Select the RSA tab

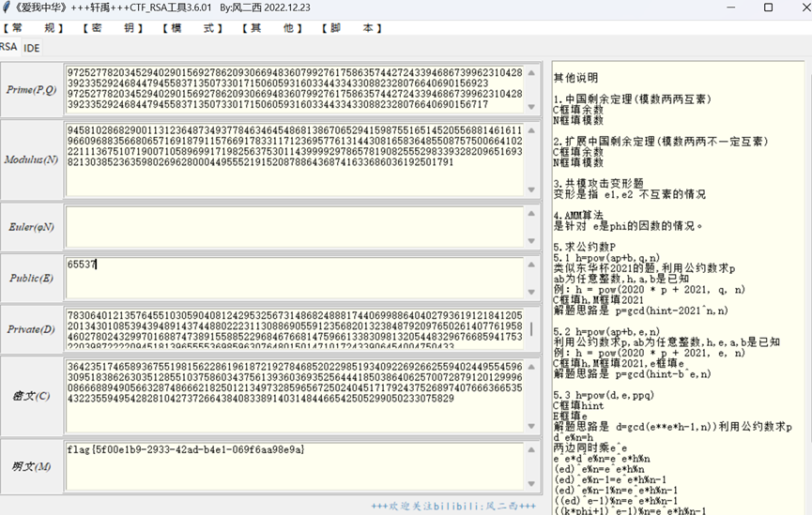(x=8, y=47)
